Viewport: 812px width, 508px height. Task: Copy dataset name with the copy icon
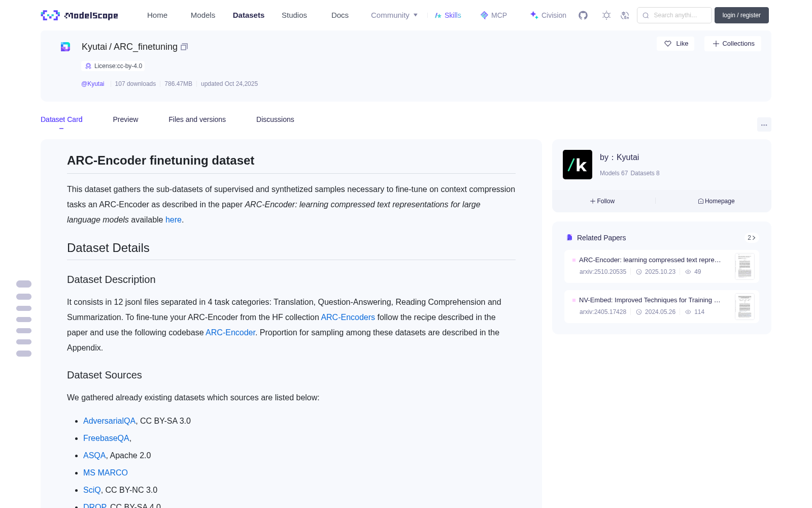pos(184,47)
